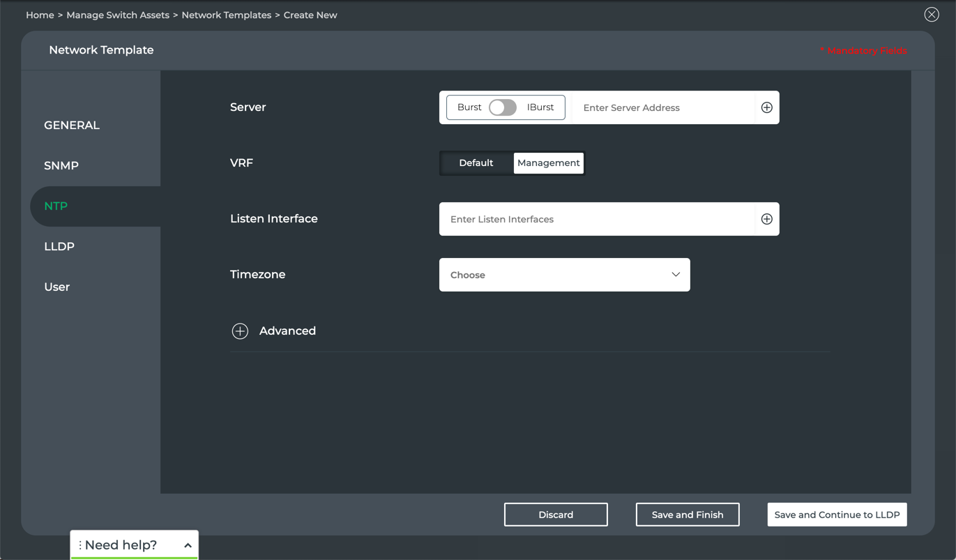The height and width of the screenshot is (560, 956).
Task: Expand the Advanced section
Action: point(240,331)
